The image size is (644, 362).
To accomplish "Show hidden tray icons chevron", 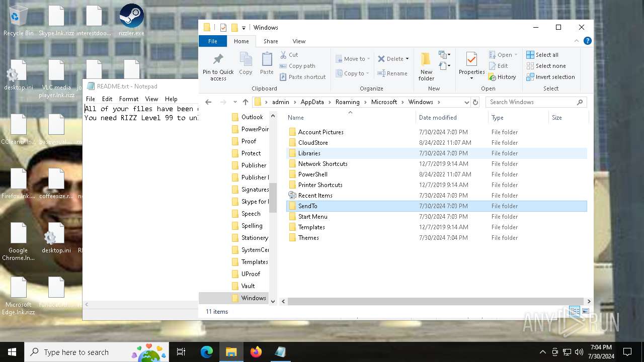I will pos(542,352).
